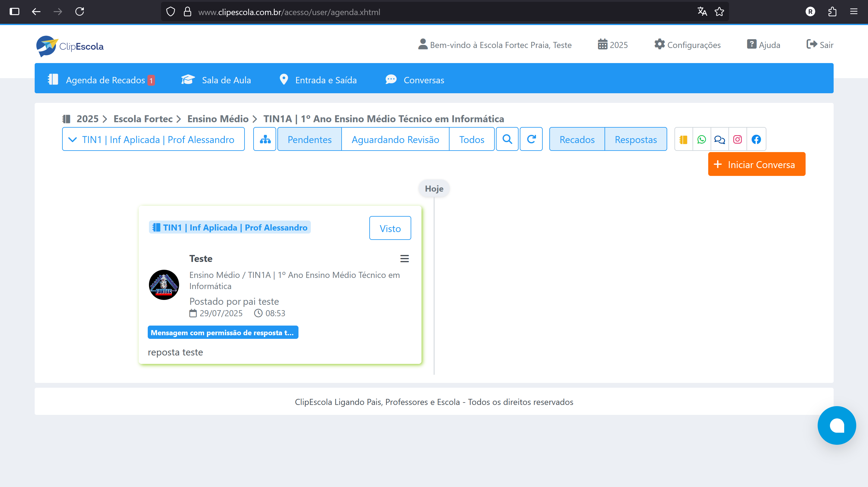Click the Fortec school avatar thumbnail
Screen dimensions: 868x487
point(164,285)
